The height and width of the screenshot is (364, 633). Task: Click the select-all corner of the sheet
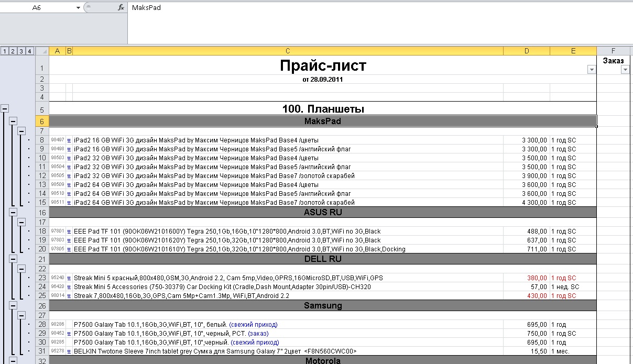pyautogui.click(x=42, y=51)
